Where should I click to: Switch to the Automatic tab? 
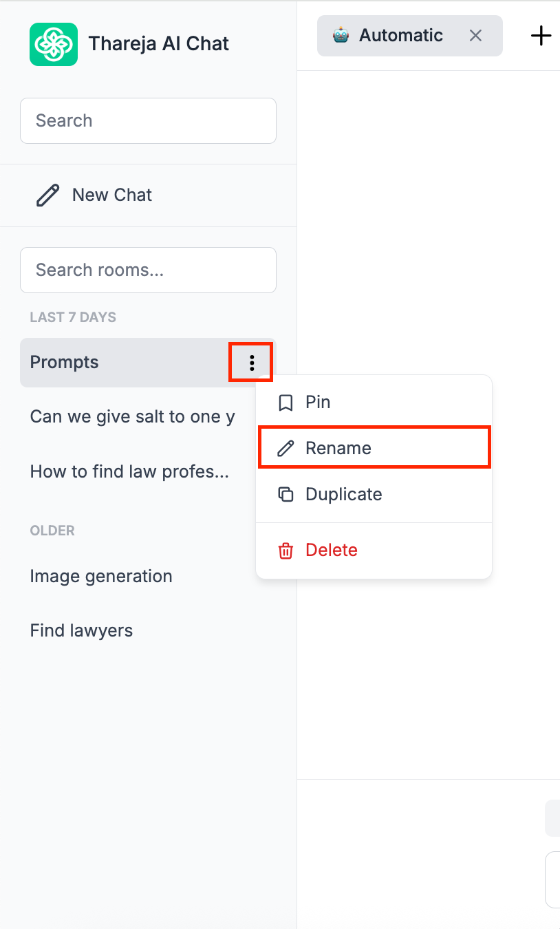(x=401, y=35)
